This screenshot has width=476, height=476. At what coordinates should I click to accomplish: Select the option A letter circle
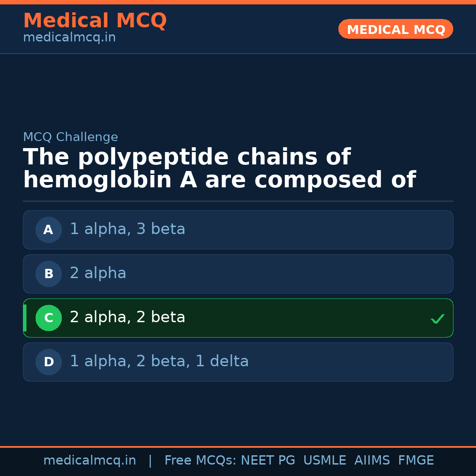[48, 230]
